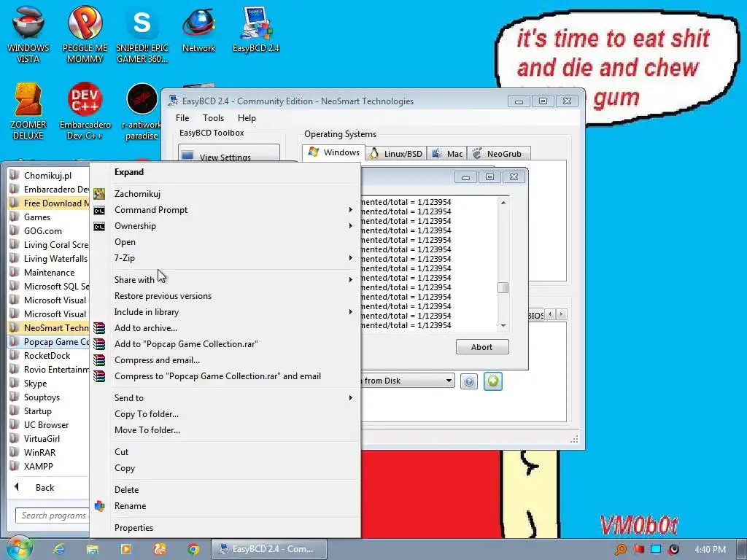Viewport: 747px width, 560px height.
Task: Click the Zachomikuj icon in context menu
Action: 99,194
